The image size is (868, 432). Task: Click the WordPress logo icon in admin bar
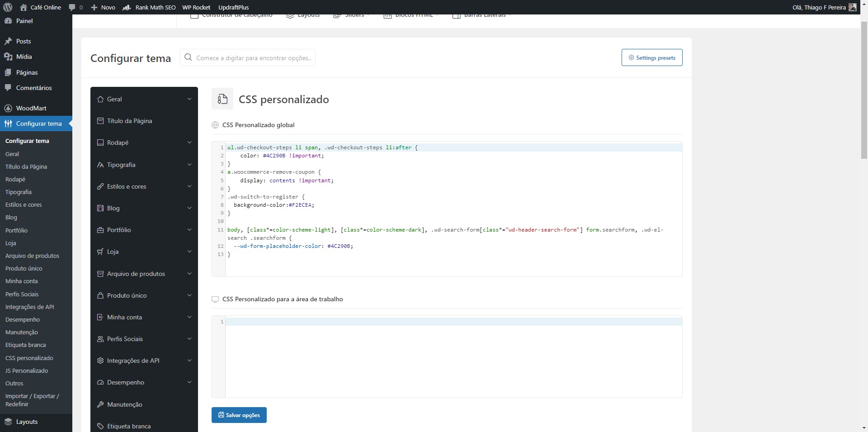(x=8, y=7)
